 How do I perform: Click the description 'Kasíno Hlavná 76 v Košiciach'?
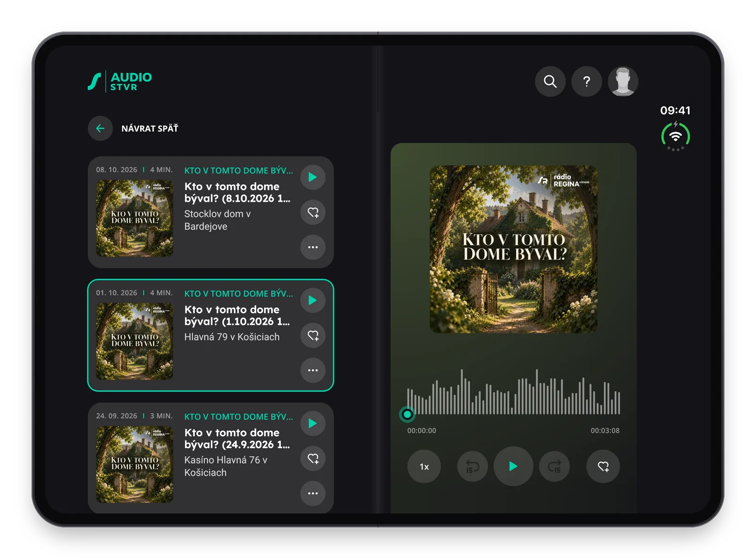click(226, 466)
